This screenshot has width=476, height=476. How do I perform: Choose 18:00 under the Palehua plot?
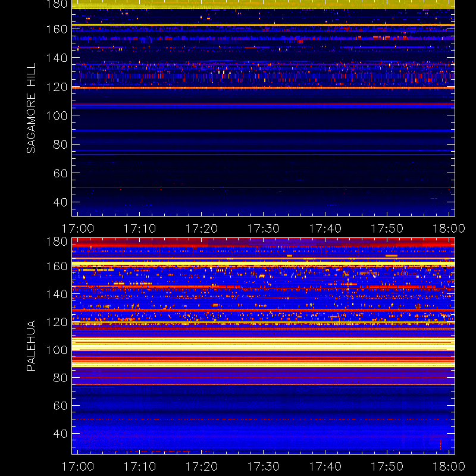pos(449,466)
